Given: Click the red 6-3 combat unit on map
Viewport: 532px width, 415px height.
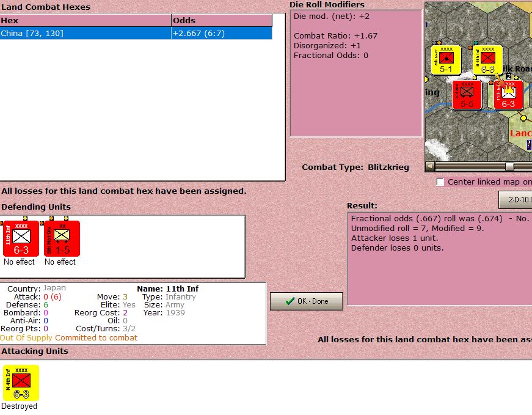Looking at the screenshot, I should point(508,95).
